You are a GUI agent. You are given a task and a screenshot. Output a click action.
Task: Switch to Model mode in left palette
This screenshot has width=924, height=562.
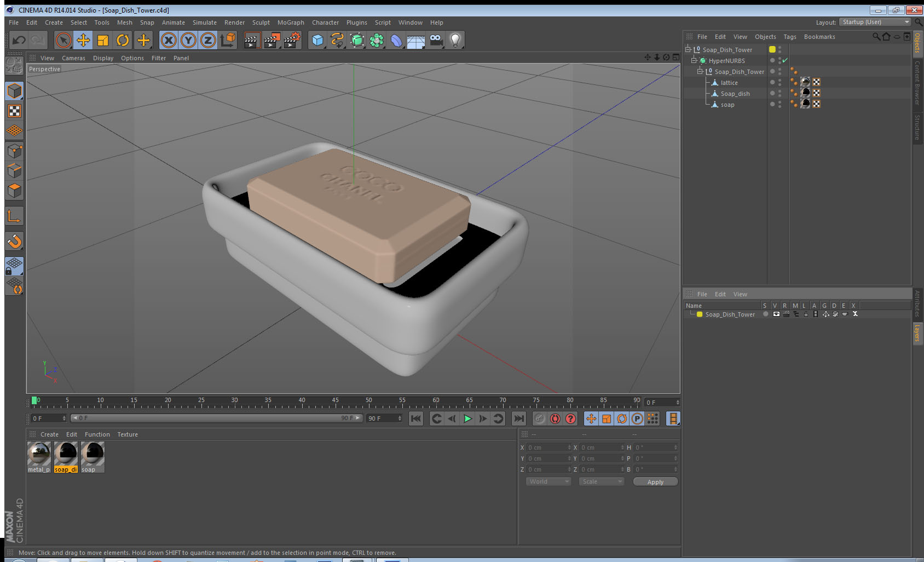14,91
